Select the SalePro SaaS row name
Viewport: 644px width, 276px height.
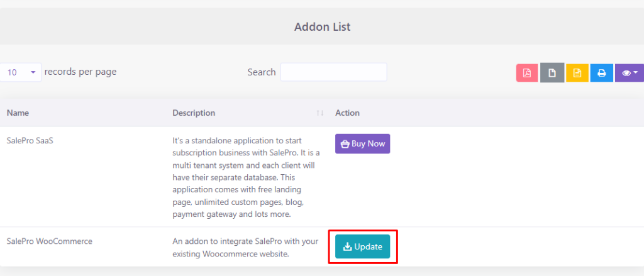click(30, 141)
